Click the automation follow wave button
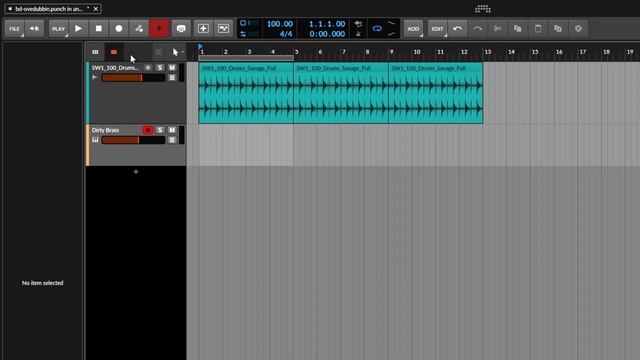Image resolution: width=640 pixels, height=360 pixels. [223, 29]
